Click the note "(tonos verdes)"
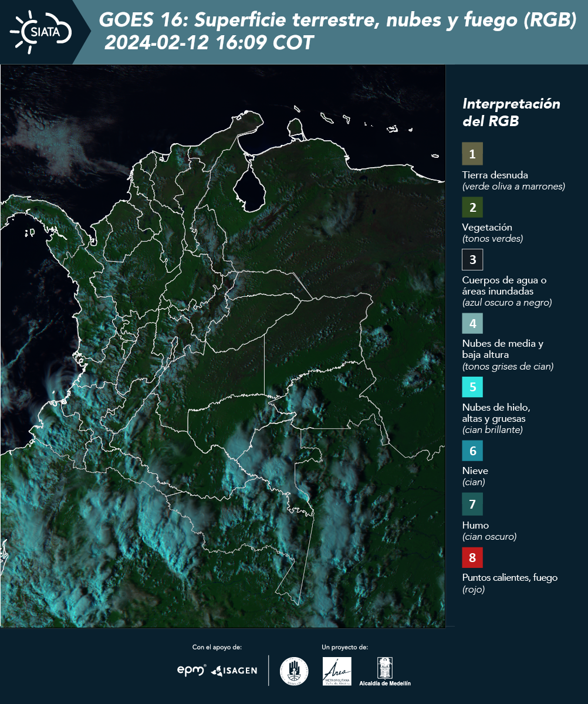This screenshot has height=704, width=588. (x=492, y=239)
